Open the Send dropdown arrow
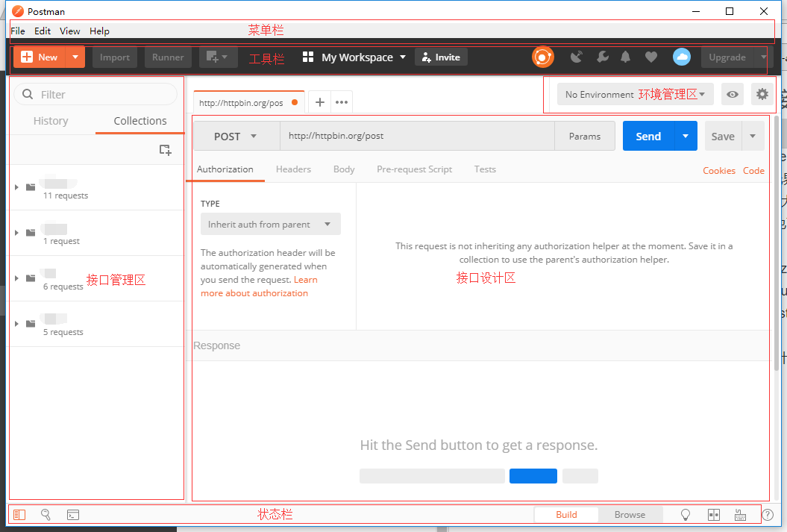 pos(686,136)
